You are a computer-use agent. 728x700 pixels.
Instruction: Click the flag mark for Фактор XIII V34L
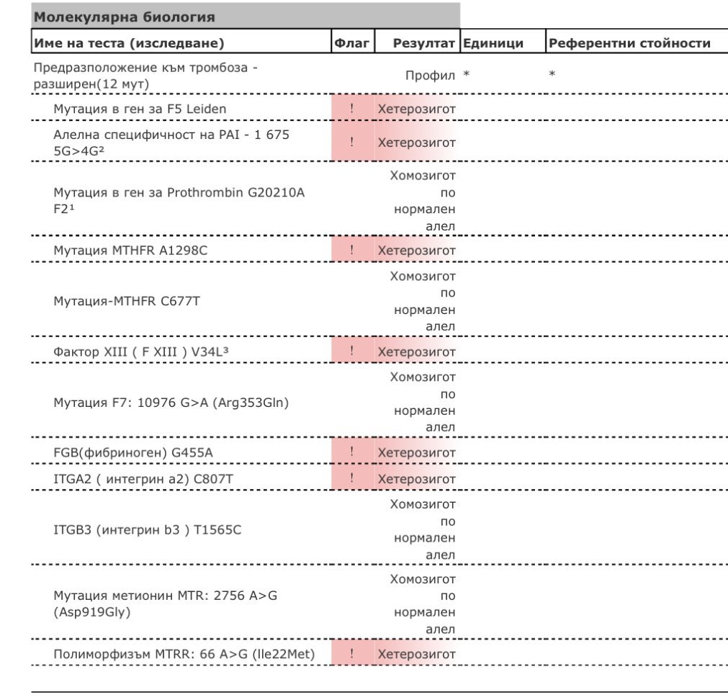(x=352, y=352)
